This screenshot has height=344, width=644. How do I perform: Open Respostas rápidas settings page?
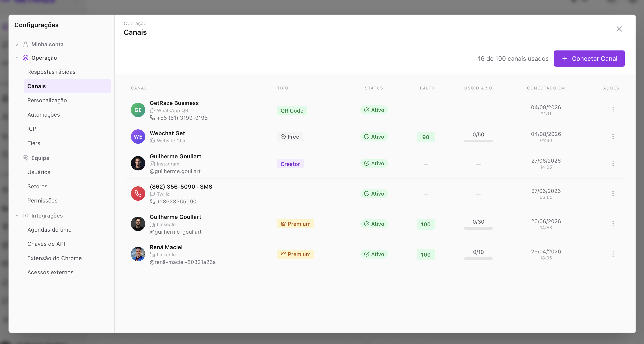[x=67, y=72]
